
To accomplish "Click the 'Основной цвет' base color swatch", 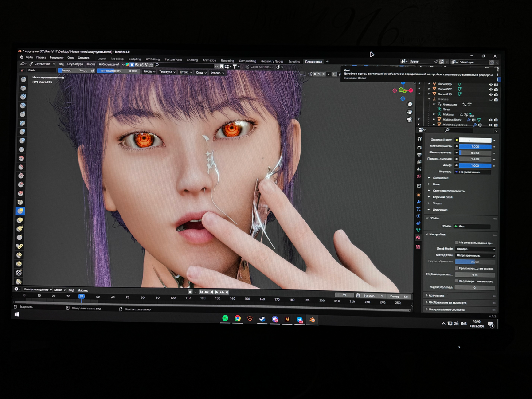I will click(x=475, y=140).
